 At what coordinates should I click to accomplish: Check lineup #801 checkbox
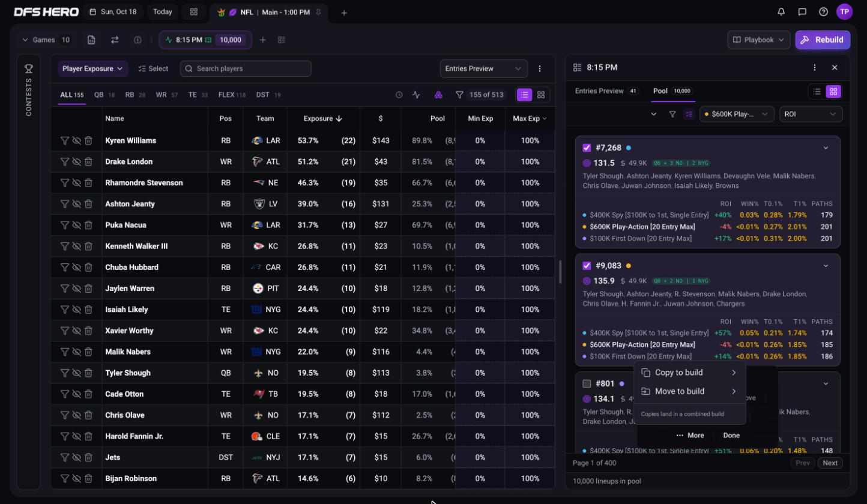click(587, 383)
